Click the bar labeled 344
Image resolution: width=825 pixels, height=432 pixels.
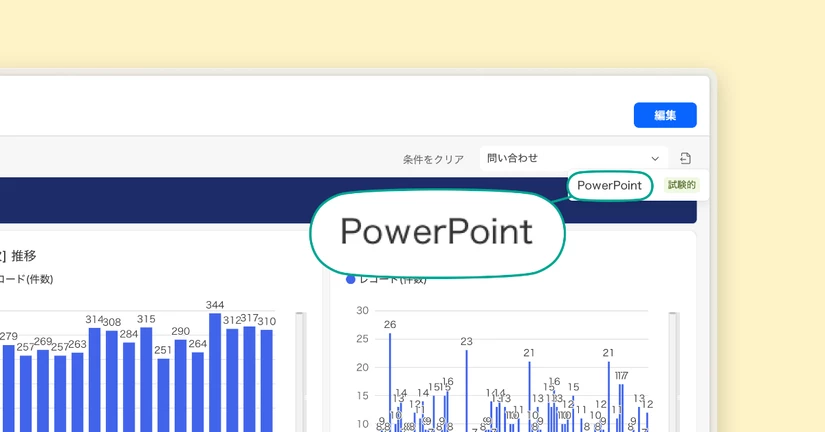click(x=215, y=373)
